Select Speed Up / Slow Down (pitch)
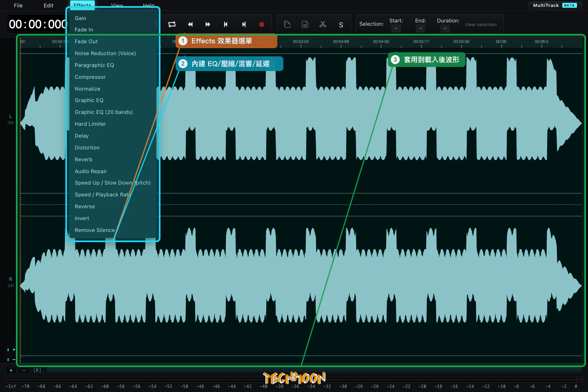 coord(113,183)
